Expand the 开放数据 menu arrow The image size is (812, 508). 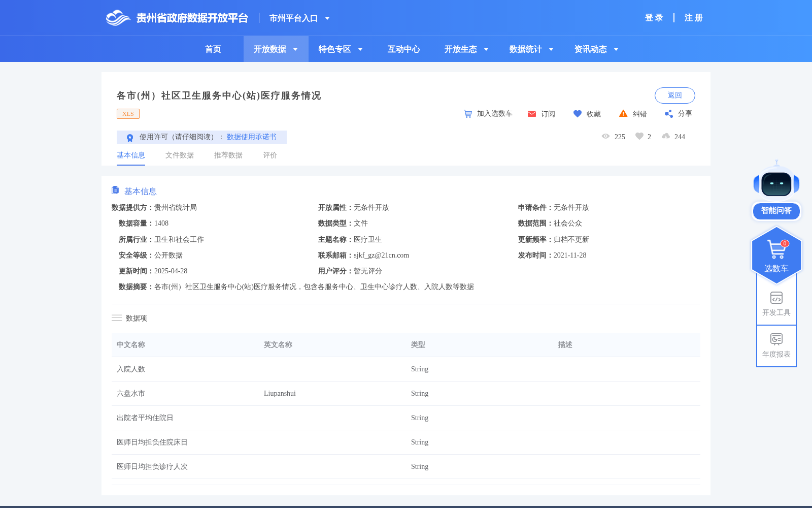tap(295, 49)
